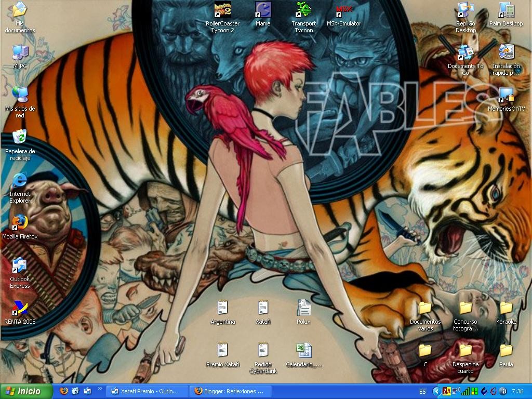Screen dimensions: 532x399
Task: Switch to Blogger: Reflexiones taskbar window
Action: click(x=231, y=391)
